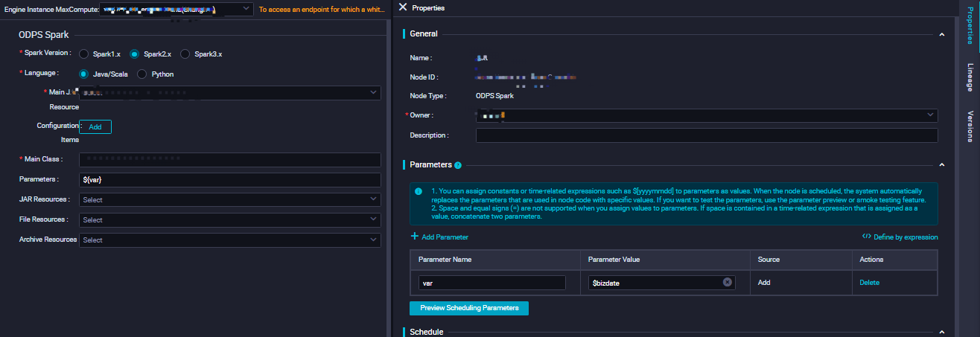Click the plus icon next to Add Parameter

(414, 237)
